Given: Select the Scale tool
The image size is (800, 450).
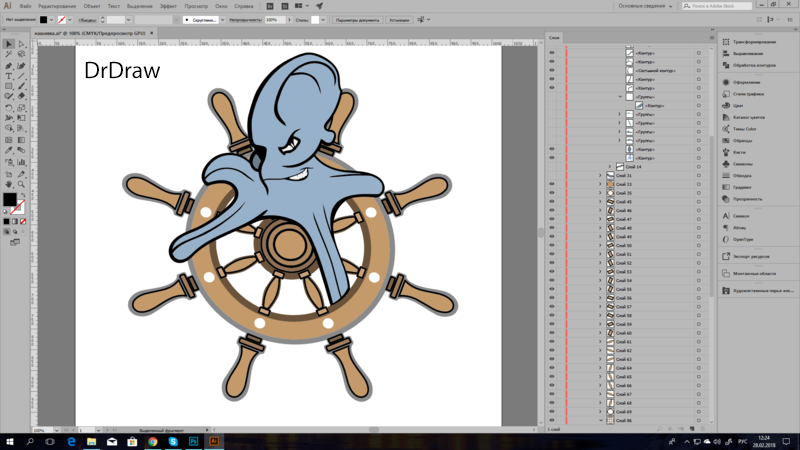Looking at the screenshot, I should (21, 108).
